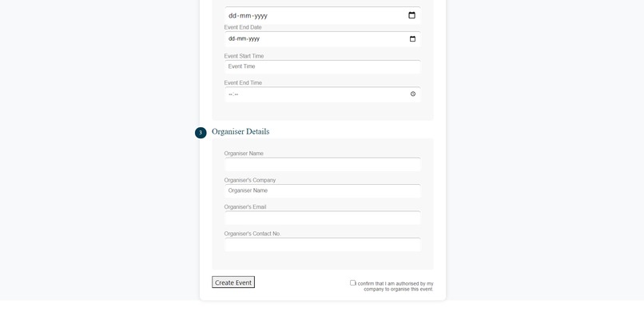
Task: Open the clock picker for Event End Time
Action: pos(413,94)
